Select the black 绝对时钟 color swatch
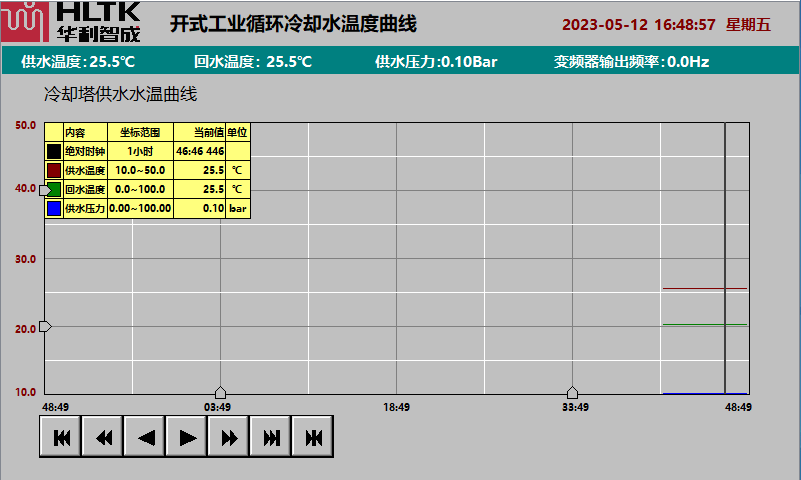Viewport: 801px width, 480px height. click(54, 151)
